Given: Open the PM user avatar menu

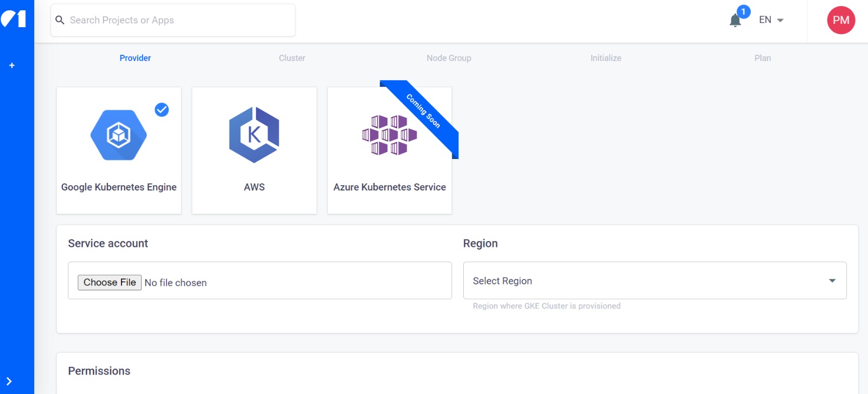Looking at the screenshot, I should click(x=841, y=20).
